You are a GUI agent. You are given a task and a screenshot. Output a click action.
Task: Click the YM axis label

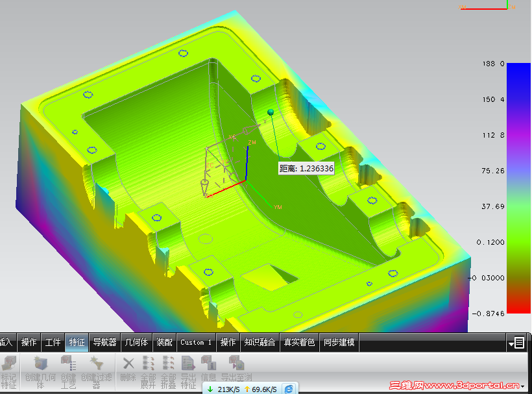coord(278,207)
